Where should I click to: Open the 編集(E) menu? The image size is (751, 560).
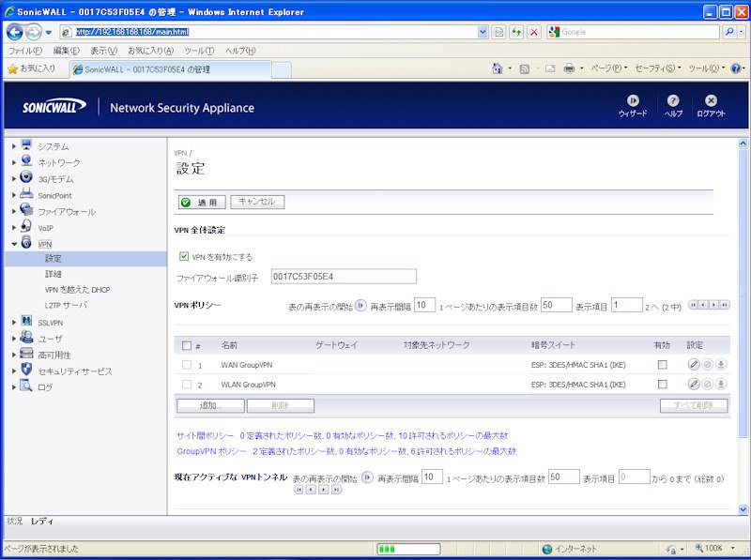66,51
